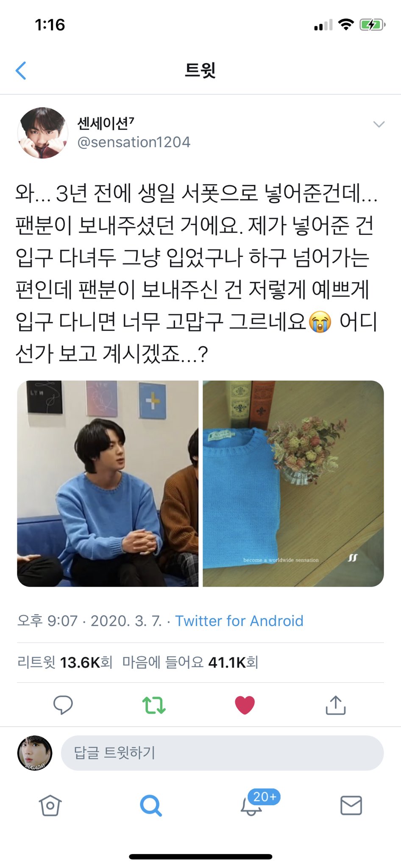Unlike the tweet with red heart
The height and width of the screenshot is (868, 401).
(x=245, y=705)
